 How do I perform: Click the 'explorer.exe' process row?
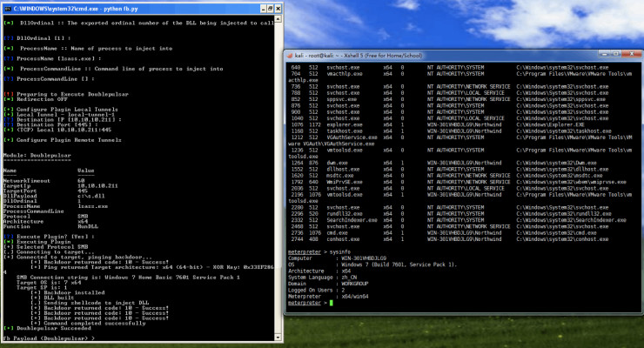tap(438, 124)
